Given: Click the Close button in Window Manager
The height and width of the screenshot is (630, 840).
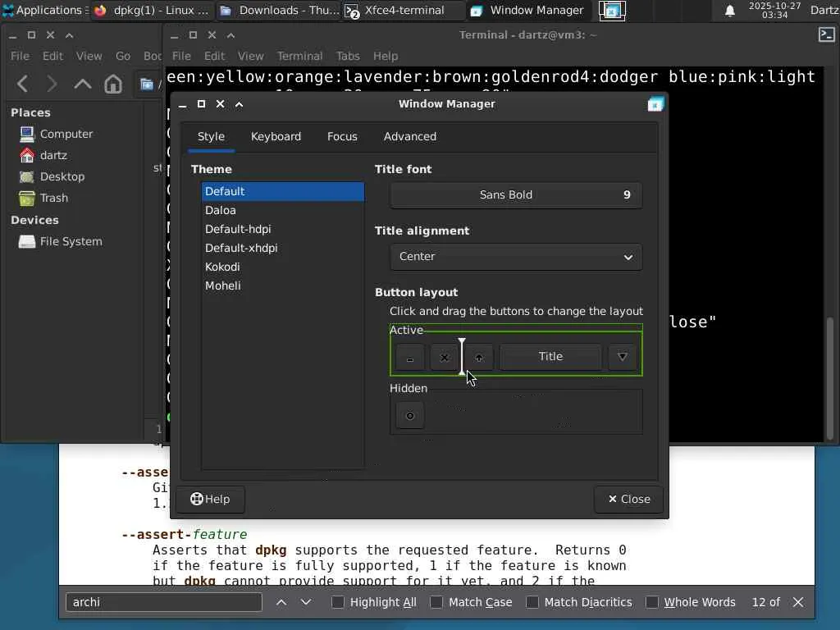Looking at the screenshot, I should (x=629, y=500).
